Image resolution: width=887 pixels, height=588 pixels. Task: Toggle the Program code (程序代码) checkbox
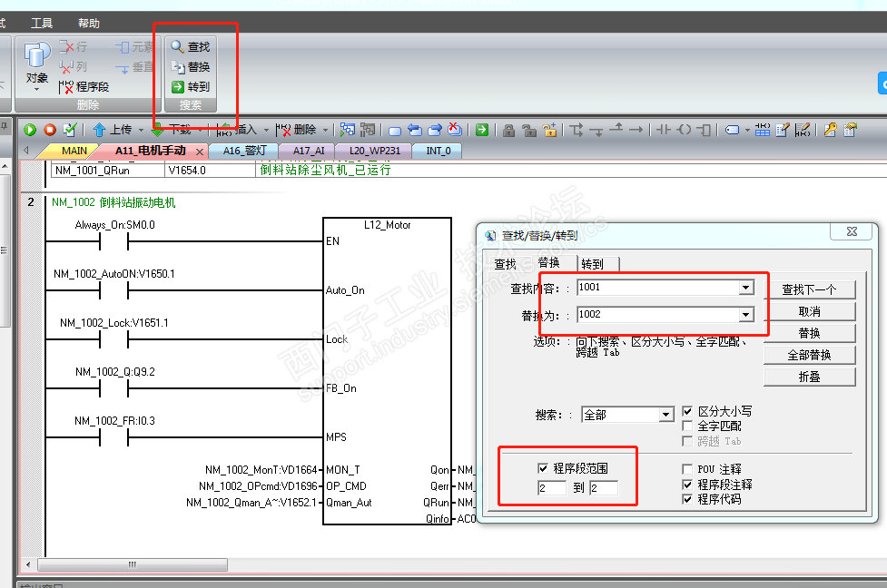point(687,499)
